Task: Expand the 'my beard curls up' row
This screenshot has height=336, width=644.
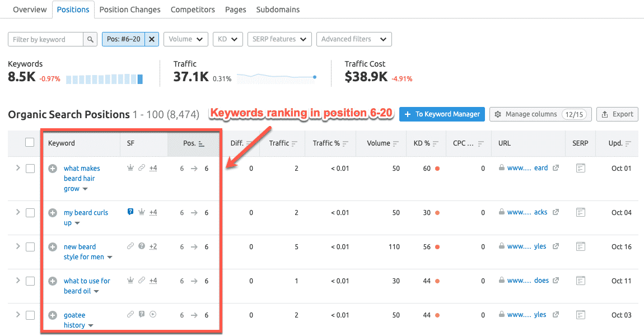Action: (x=17, y=212)
